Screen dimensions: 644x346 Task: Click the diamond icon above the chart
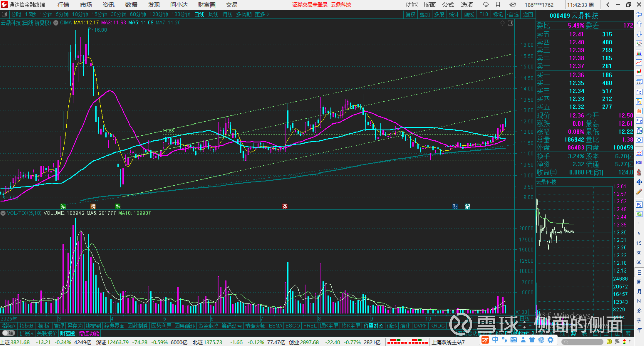click(x=502, y=23)
